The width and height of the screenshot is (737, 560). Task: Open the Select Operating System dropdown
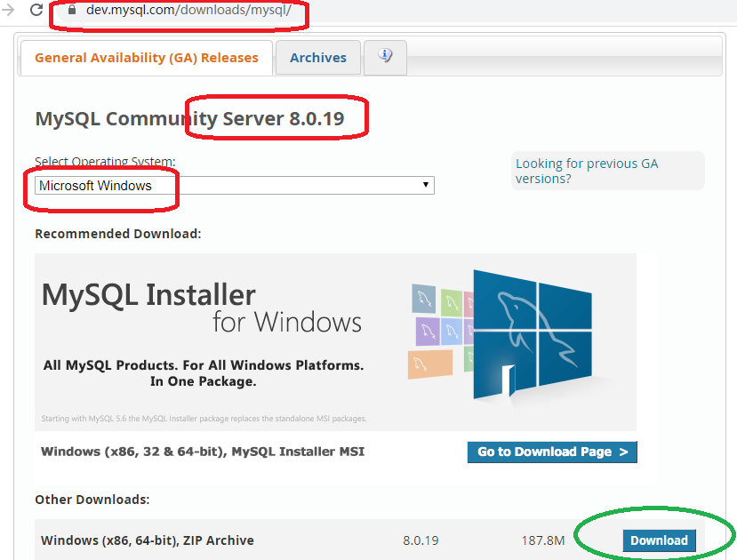[x=235, y=185]
